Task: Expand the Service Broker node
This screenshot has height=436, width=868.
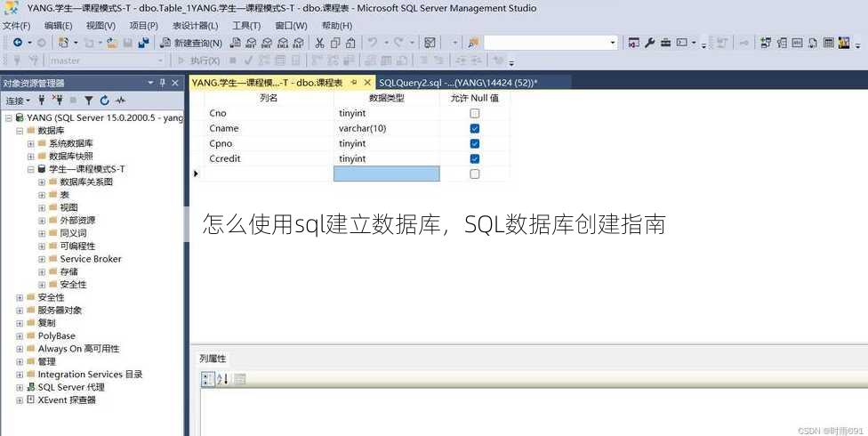Action: coord(42,259)
